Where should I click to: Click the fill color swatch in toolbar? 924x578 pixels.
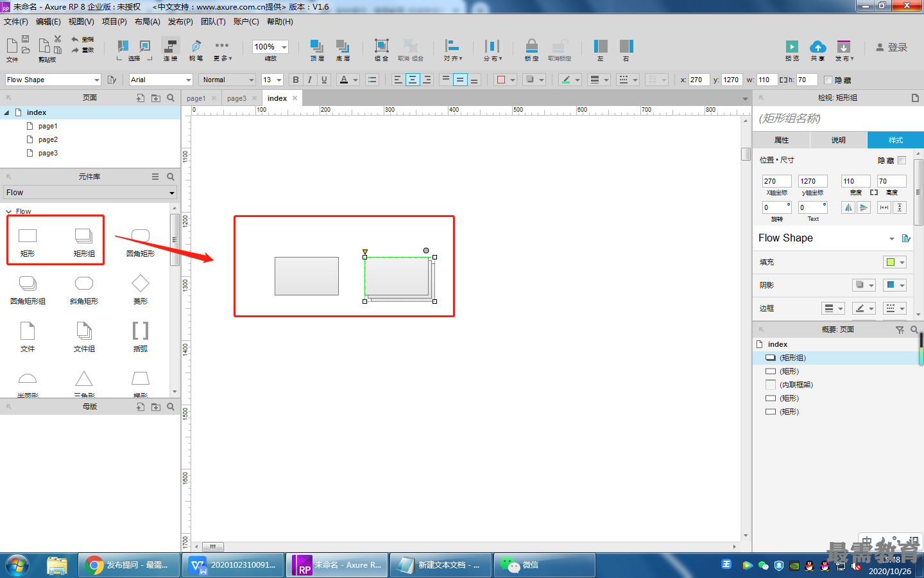pos(502,80)
